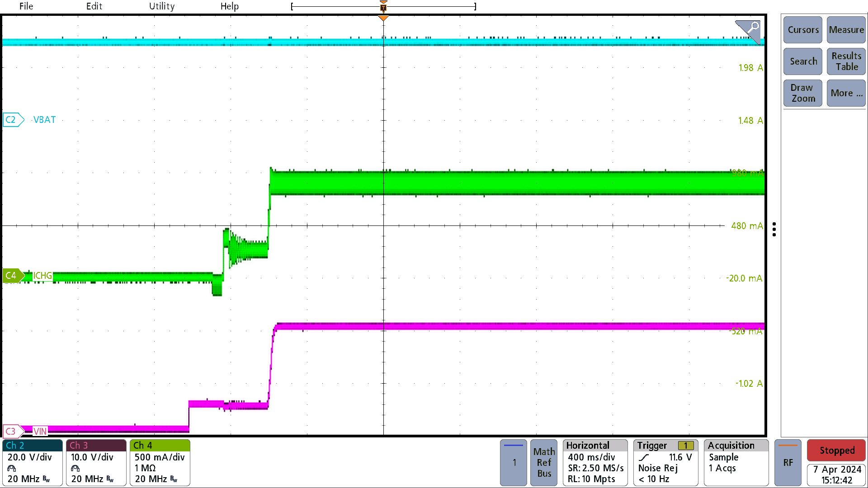Click the three-dot side panel handle

(x=774, y=229)
